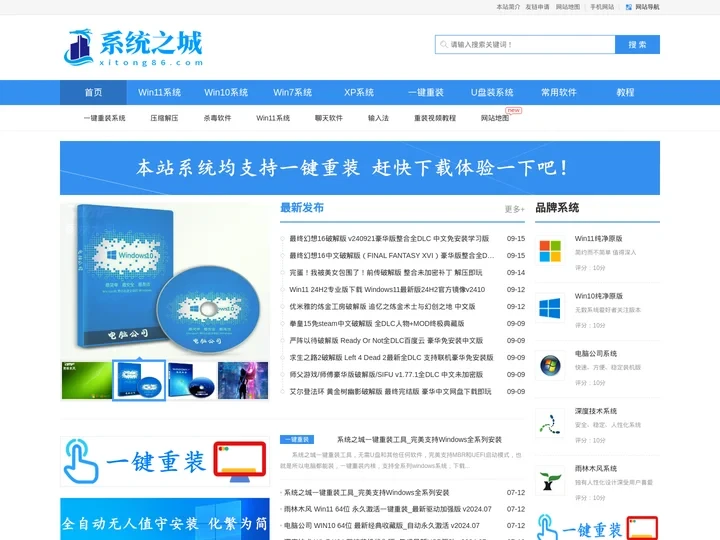Focus the keyword search input field
The image size is (720, 540).
click(525, 45)
